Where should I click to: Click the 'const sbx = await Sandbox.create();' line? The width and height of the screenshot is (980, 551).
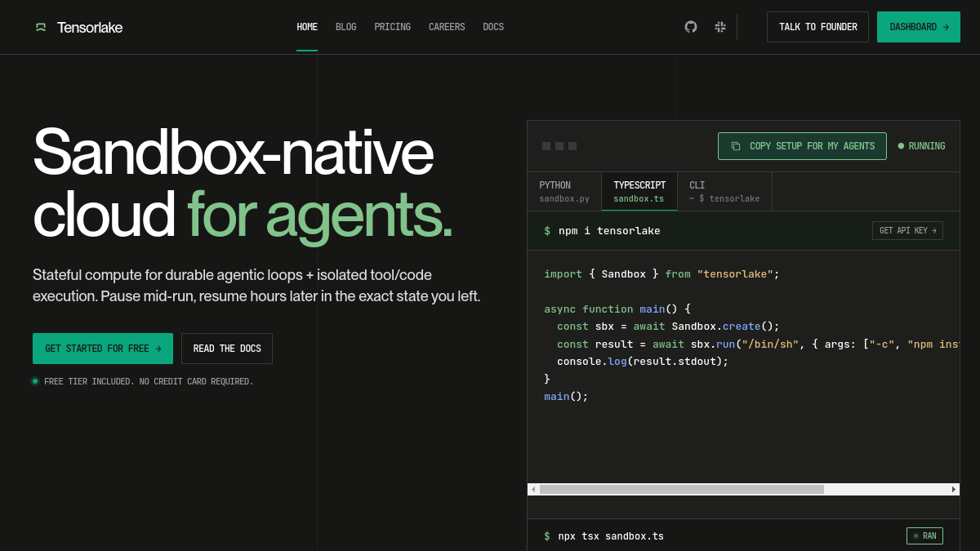point(668,327)
